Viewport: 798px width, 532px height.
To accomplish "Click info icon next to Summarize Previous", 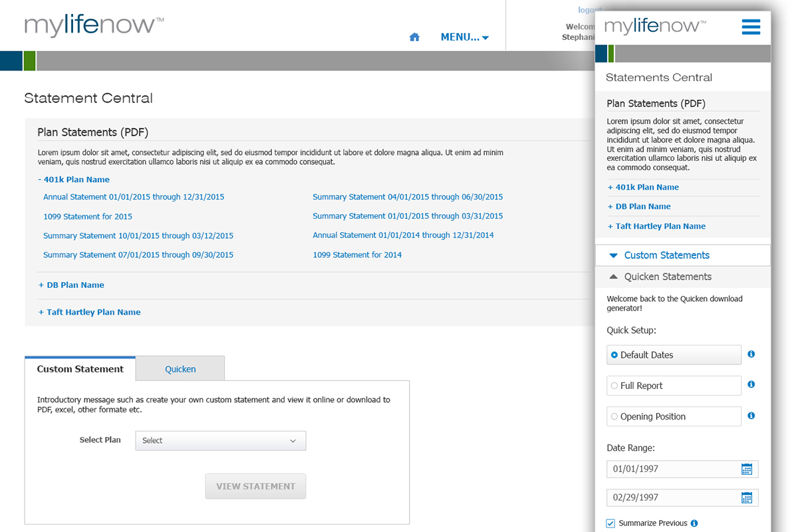I will pyautogui.click(x=694, y=523).
